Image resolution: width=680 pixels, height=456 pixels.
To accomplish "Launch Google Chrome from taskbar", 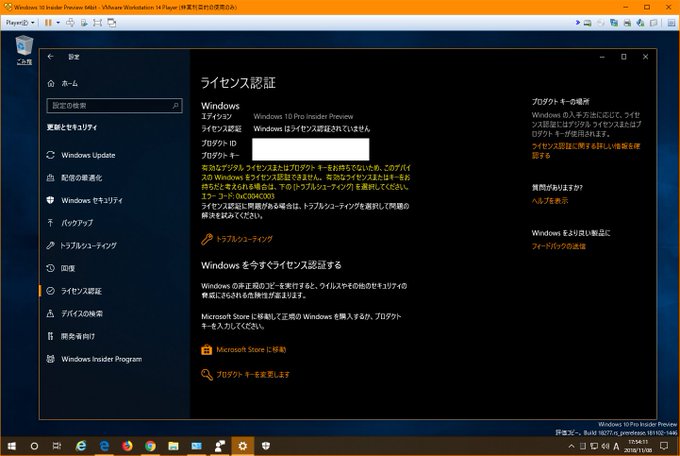I will pos(150,446).
